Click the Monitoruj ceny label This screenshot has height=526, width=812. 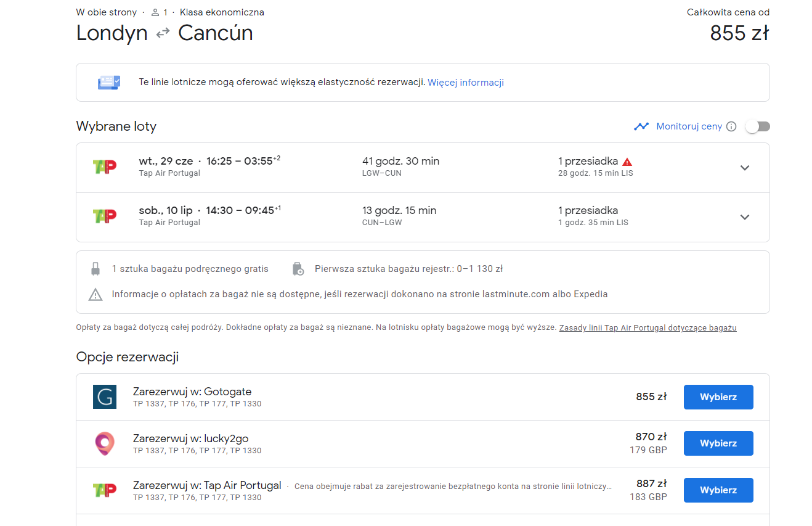point(689,126)
